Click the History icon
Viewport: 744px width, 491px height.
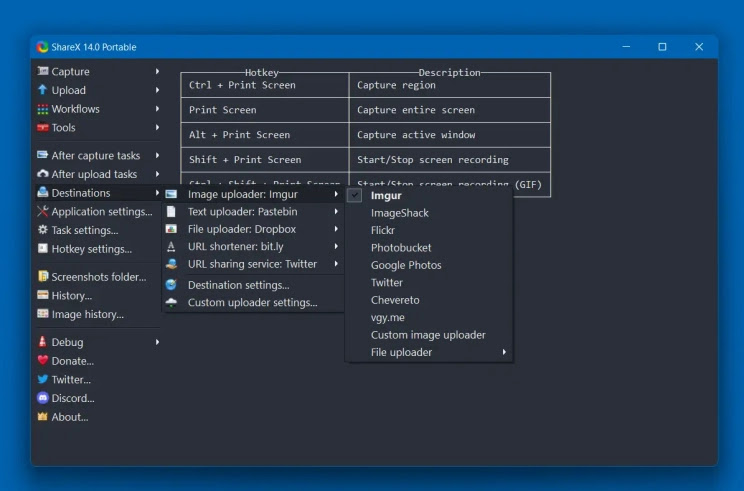pos(43,295)
